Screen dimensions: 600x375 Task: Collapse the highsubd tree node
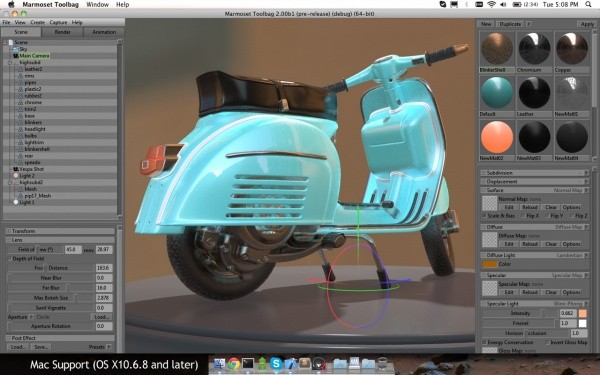click(x=10, y=62)
